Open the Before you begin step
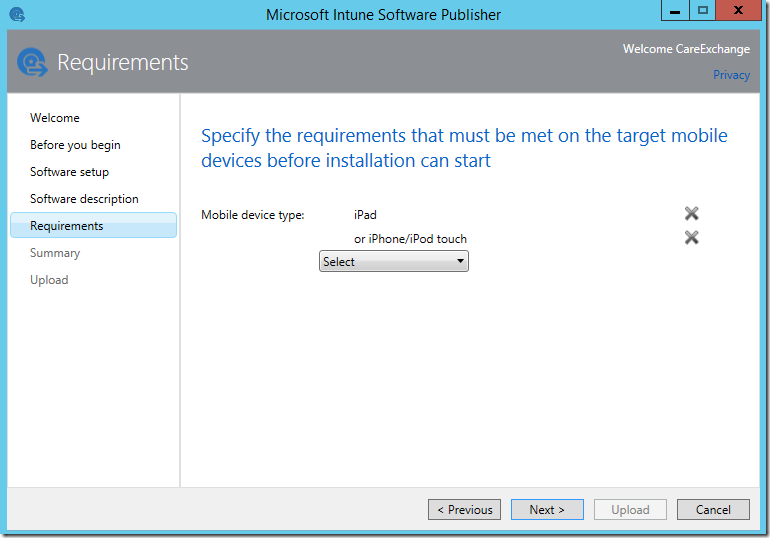Screen dimensions: 770x538 pos(75,145)
